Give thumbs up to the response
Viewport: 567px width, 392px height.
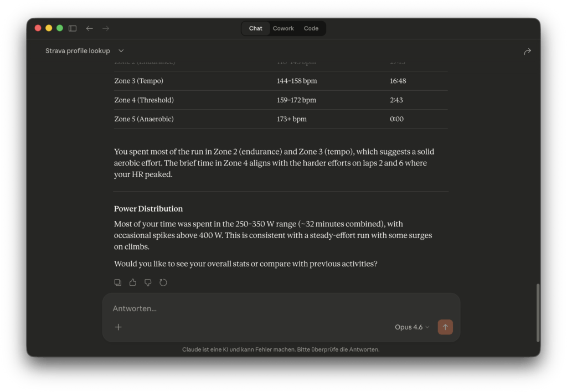(133, 282)
